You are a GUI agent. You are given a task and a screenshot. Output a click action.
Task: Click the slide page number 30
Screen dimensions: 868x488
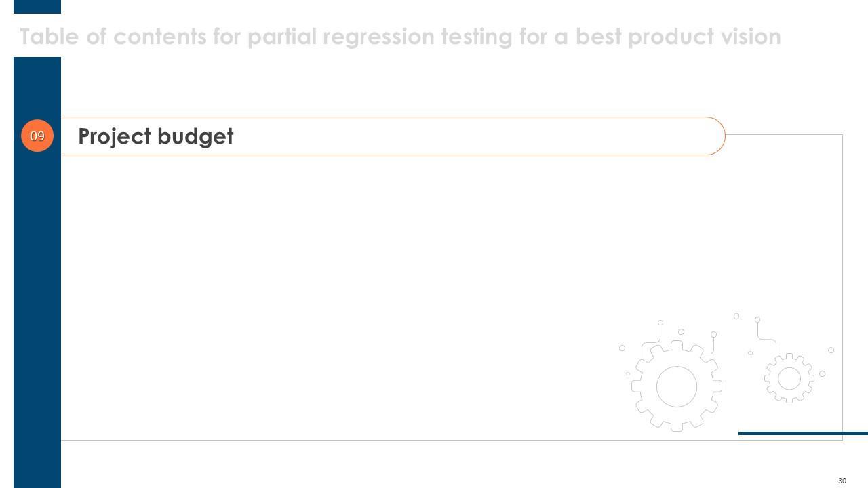point(842,481)
